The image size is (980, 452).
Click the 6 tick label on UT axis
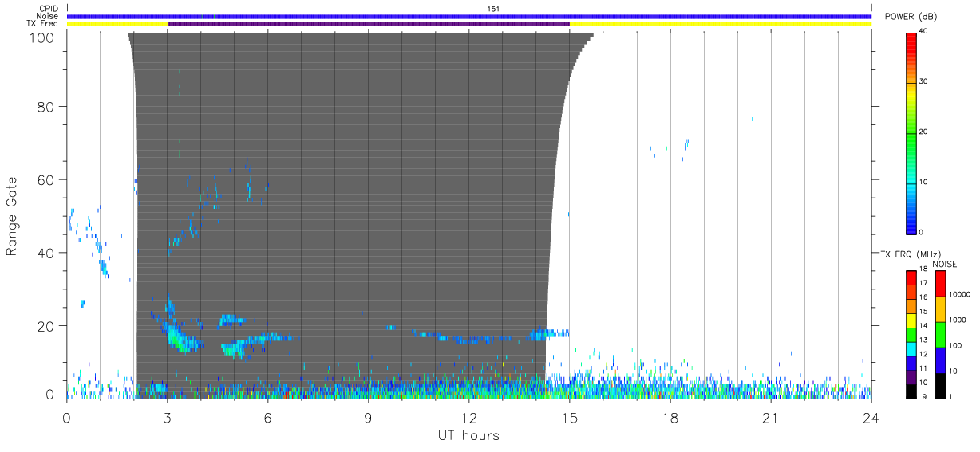pyautogui.click(x=268, y=418)
